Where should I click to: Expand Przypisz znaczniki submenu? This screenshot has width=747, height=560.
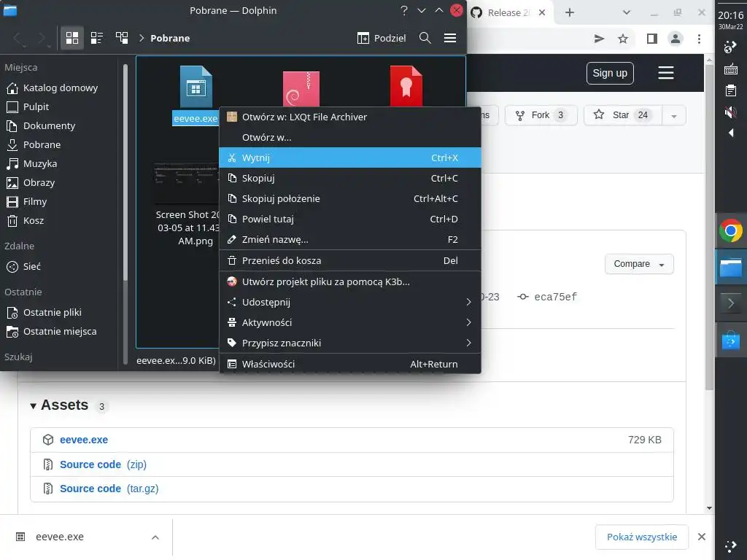(x=349, y=343)
